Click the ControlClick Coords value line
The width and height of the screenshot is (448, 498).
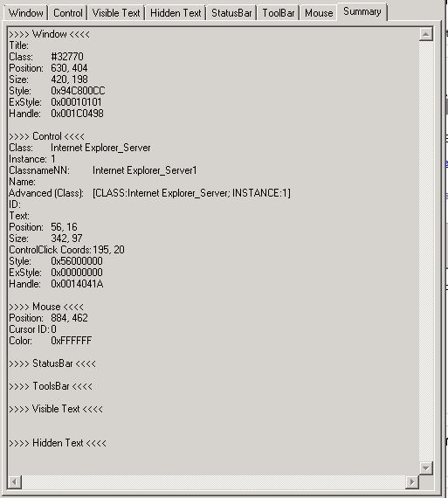66,250
